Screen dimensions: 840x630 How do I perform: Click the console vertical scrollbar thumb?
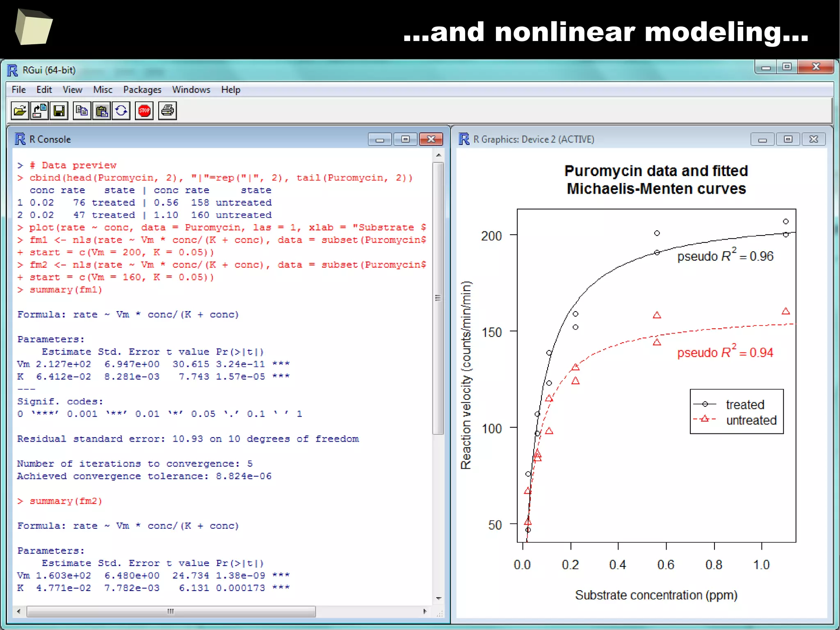[438, 298]
